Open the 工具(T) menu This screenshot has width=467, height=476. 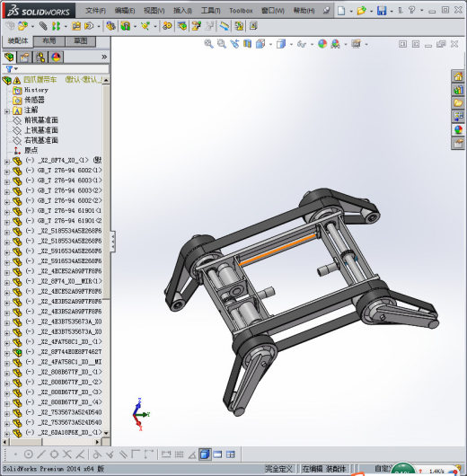tap(210, 11)
